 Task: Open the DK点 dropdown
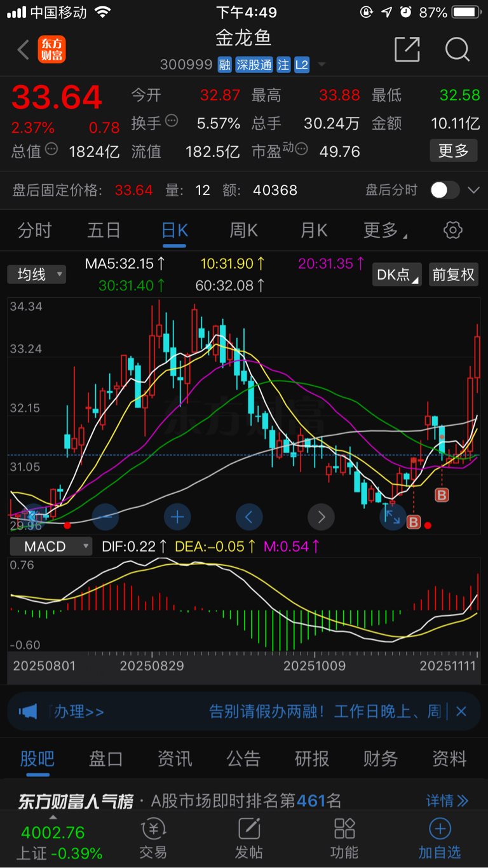397,275
